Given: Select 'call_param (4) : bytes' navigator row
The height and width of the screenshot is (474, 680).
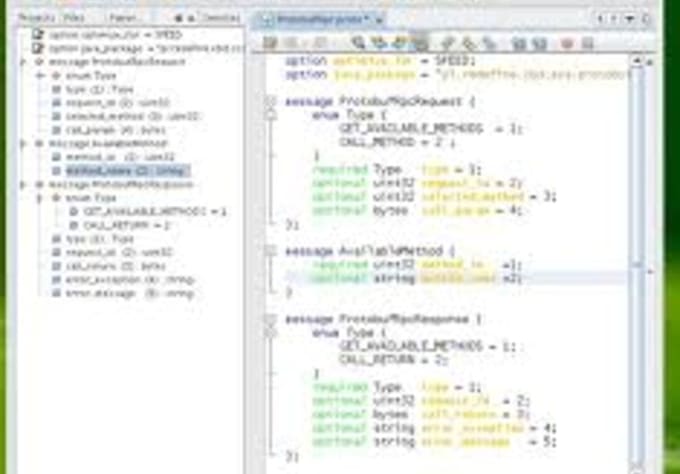Looking at the screenshot, I should tap(115, 130).
